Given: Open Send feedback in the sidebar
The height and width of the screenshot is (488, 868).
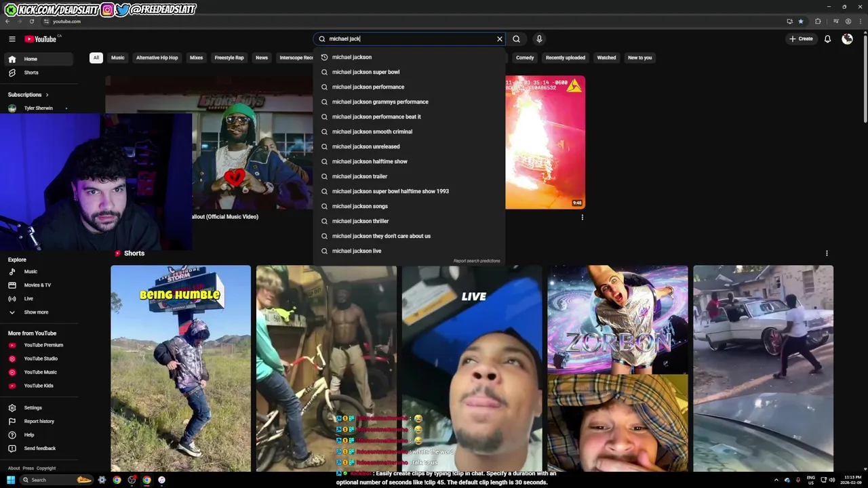Looking at the screenshot, I should point(39,449).
